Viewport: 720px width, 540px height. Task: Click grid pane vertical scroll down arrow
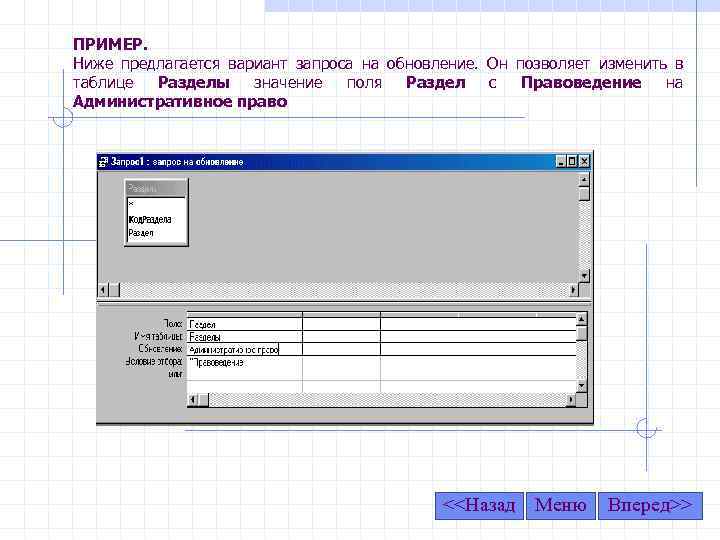click(x=581, y=386)
